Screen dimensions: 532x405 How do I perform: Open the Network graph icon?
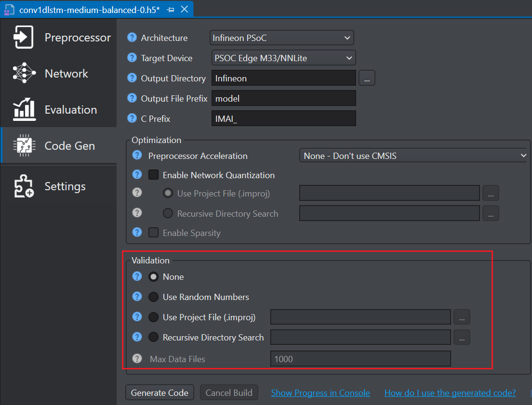(24, 73)
